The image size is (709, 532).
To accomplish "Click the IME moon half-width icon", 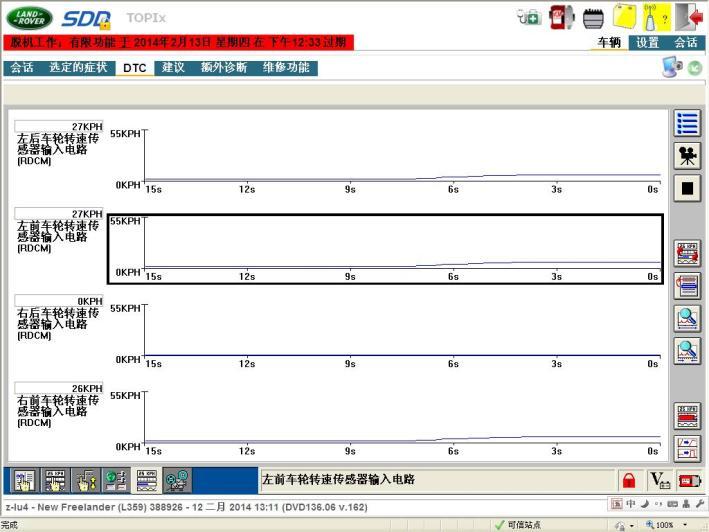I will (x=645, y=504).
